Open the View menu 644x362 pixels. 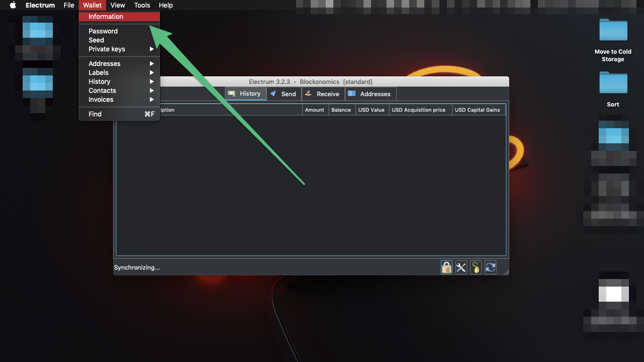(x=118, y=5)
